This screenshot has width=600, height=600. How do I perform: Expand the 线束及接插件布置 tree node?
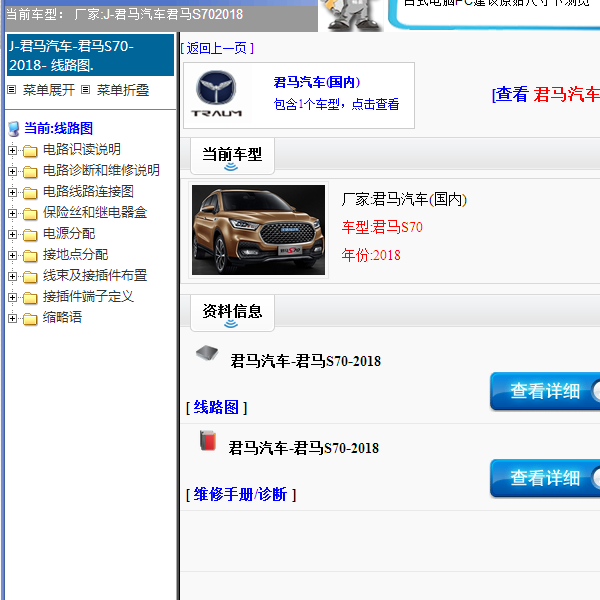coord(12,276)
